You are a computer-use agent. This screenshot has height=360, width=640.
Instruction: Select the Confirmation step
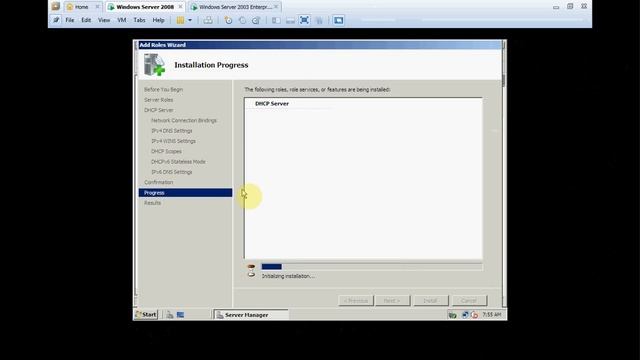158,182
